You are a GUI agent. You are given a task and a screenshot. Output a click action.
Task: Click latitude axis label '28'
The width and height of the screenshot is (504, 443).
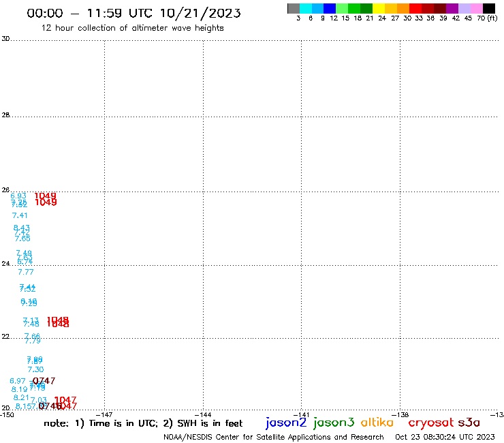(x=5, y=115)
